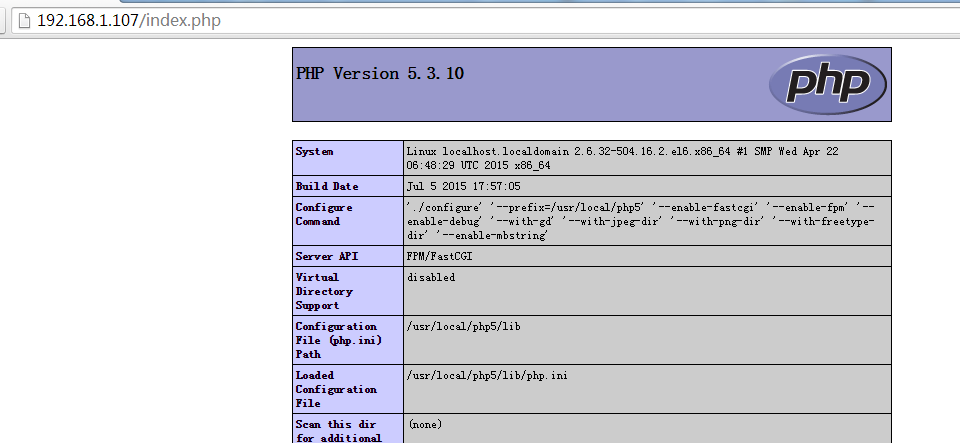Click the '(none)' value cell
Image resolution: width=960 pixels, height=443 pixels.
coord(647,428)
